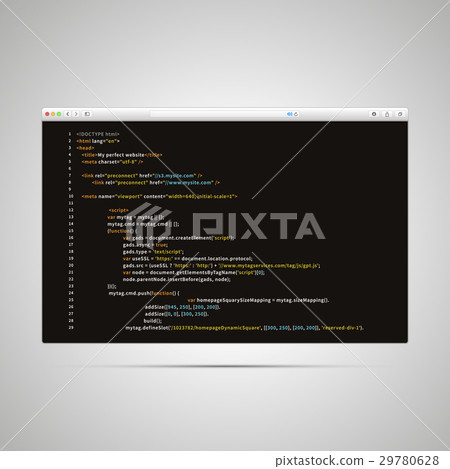Open the downloads icon in the toolbar

tap(374, 114)
